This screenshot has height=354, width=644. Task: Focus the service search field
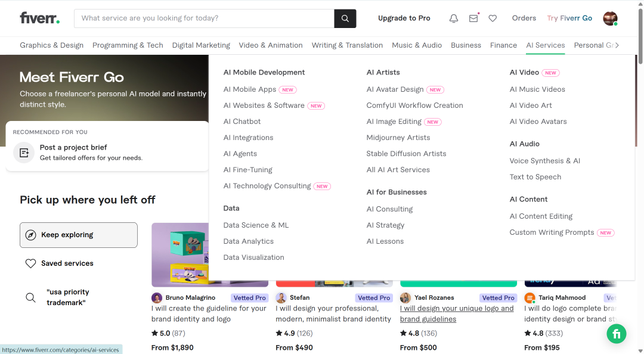click(x=204, y=18)
